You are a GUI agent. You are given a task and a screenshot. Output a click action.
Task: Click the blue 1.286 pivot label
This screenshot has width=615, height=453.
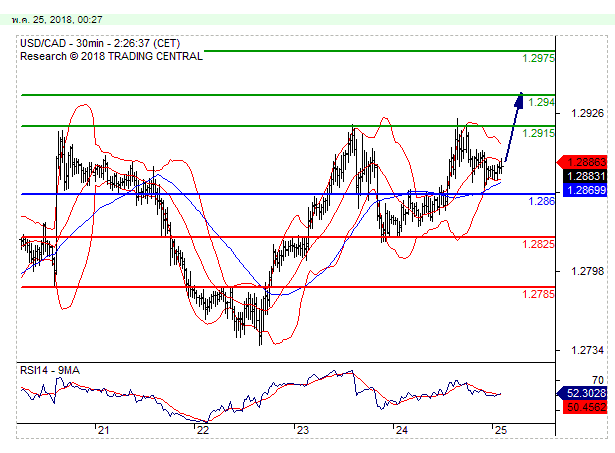click(x=541, y=201)
